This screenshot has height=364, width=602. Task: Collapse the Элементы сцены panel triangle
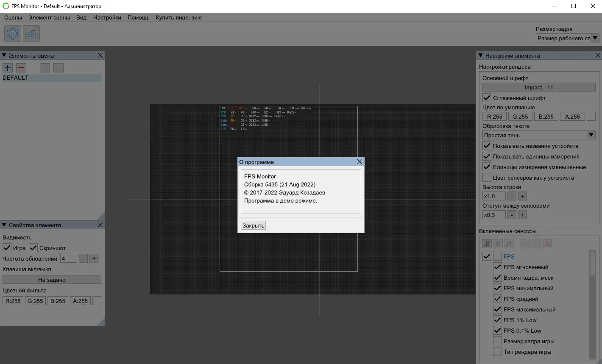[x=4, y=56]
